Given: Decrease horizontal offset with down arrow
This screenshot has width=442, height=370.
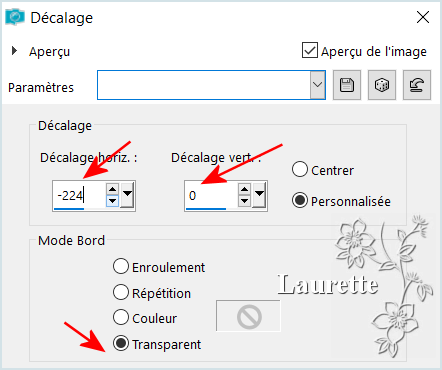Looking at the screenshot, I should pos(112,201).
